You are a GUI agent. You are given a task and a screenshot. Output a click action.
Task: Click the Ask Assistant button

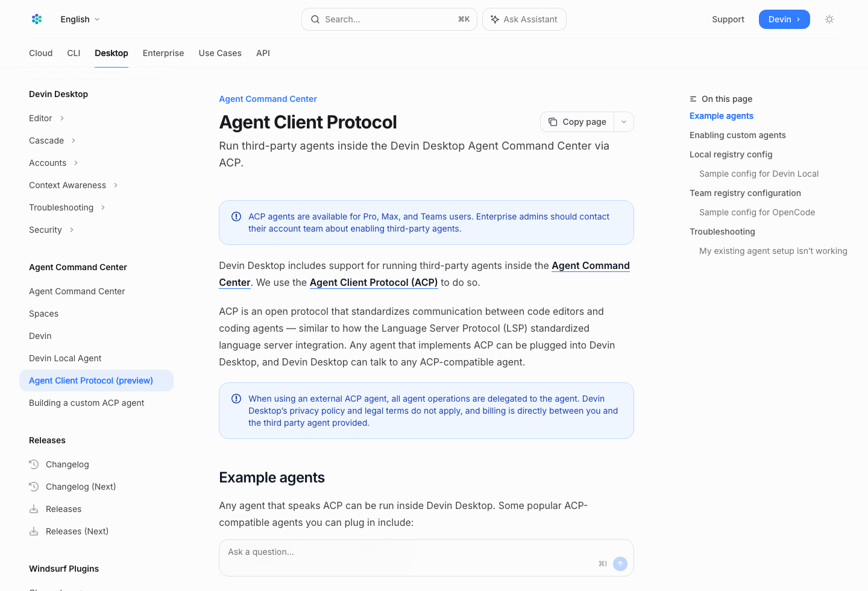524,19
